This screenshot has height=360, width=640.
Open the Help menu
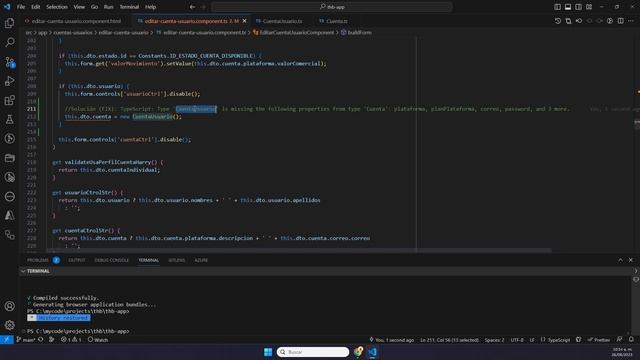point(151,7)
